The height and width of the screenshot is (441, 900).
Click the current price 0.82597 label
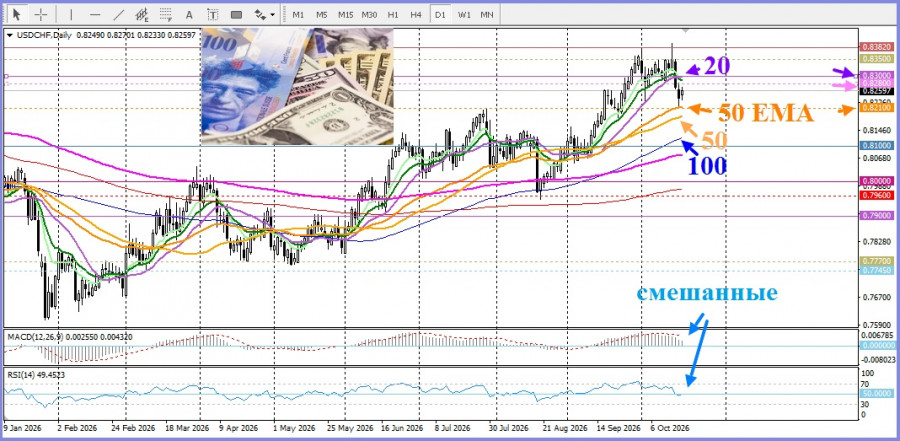[x=875, y=91]
